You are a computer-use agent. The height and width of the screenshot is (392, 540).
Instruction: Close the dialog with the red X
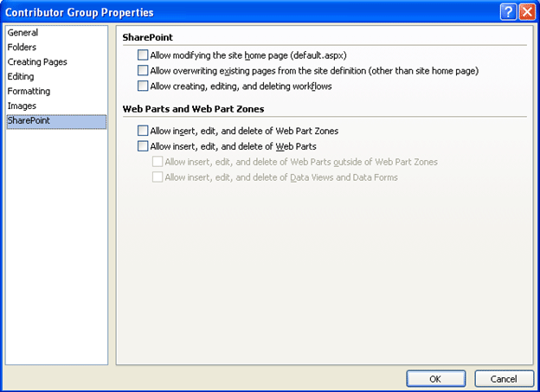[x=527, y=12]
